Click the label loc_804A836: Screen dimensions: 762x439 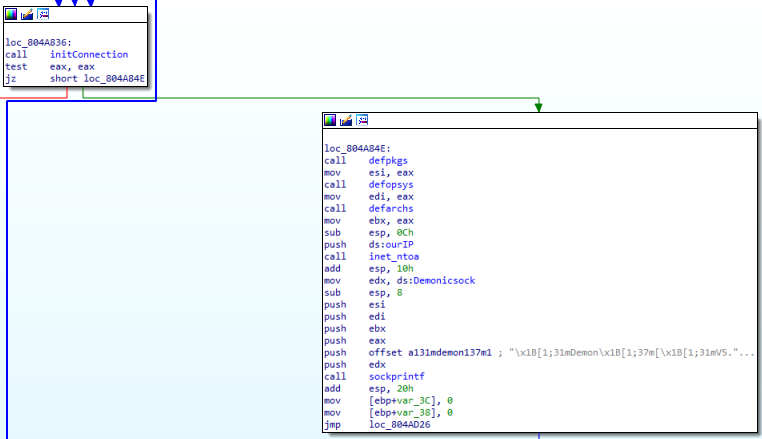click(38, 43)
